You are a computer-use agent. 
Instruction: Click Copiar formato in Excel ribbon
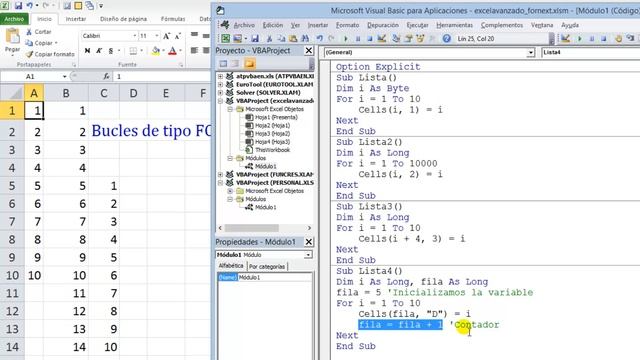pyautogui.click(x=50, y=54)
